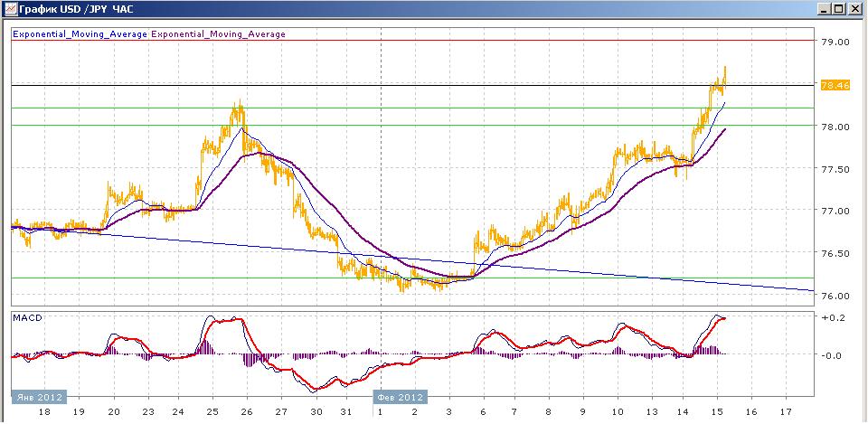The image size is (868, 424).
Task: Click date 18 on time axis
Action: tap(45, 412)
